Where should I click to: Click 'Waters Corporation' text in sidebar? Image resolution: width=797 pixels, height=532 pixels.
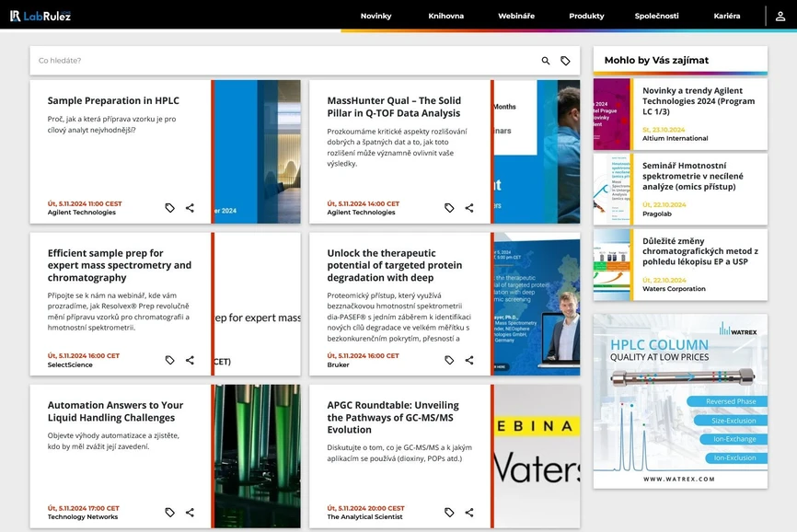pos(674,289)
